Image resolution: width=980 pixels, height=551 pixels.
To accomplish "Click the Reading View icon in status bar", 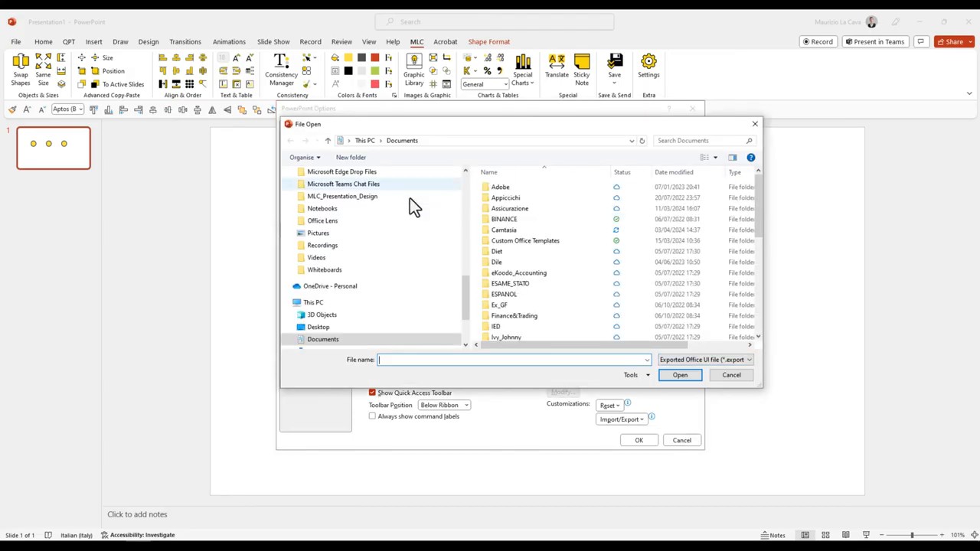I will point(845,535).
